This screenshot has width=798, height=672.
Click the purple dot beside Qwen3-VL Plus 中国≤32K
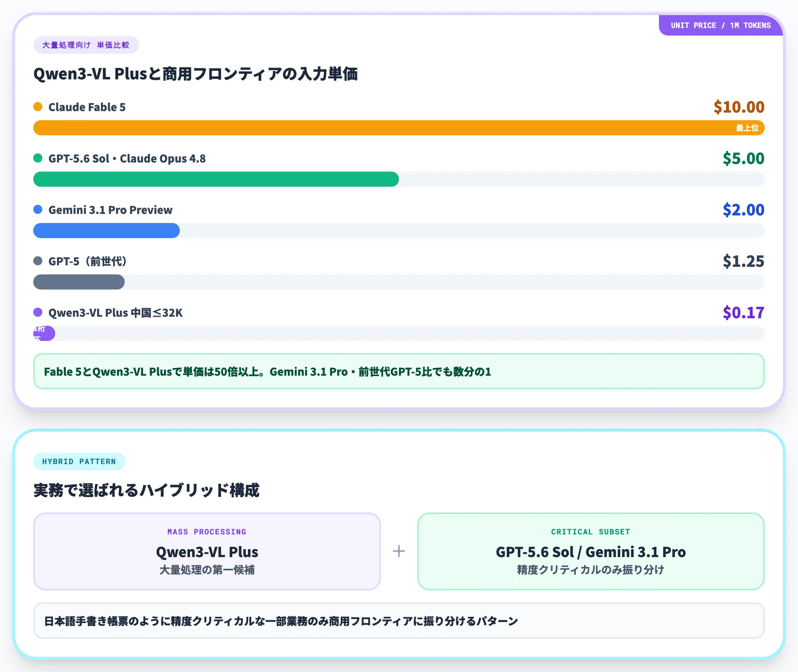pos(38,313)
